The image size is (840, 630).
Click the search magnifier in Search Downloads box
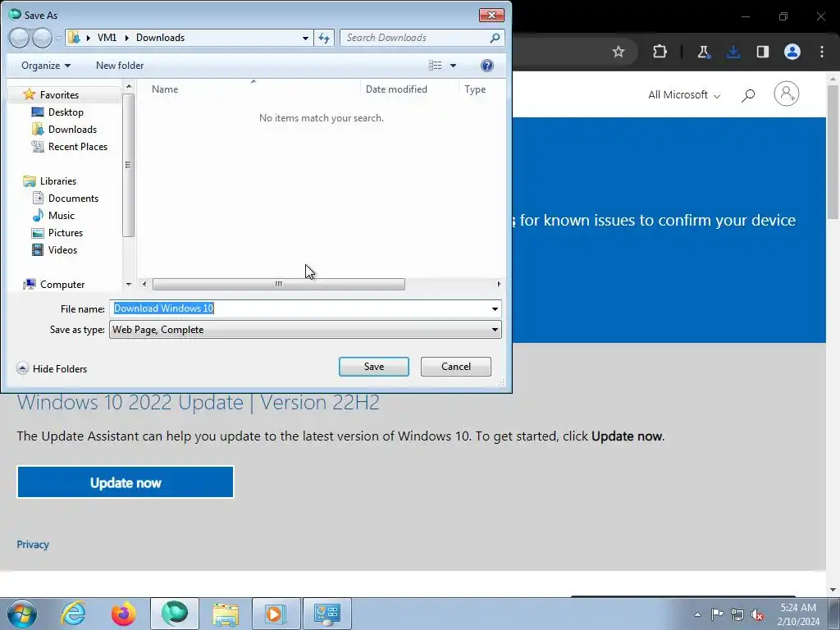pos(495,38)
